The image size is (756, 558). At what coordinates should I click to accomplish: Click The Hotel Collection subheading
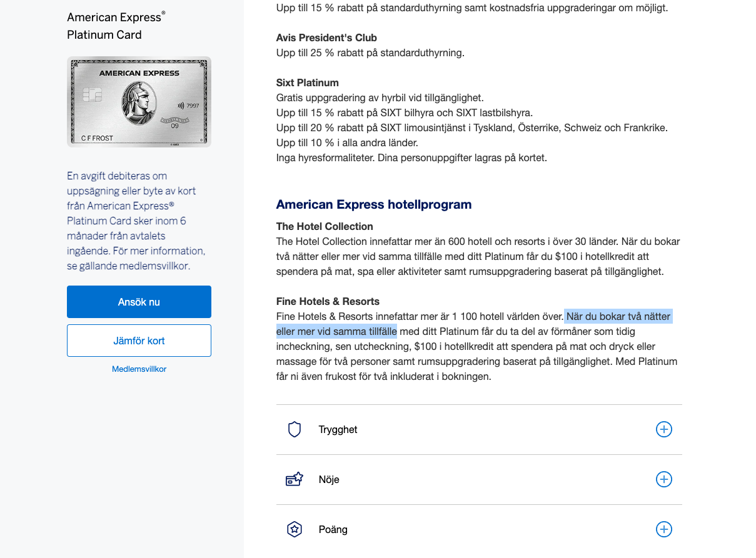pos(325,226)
